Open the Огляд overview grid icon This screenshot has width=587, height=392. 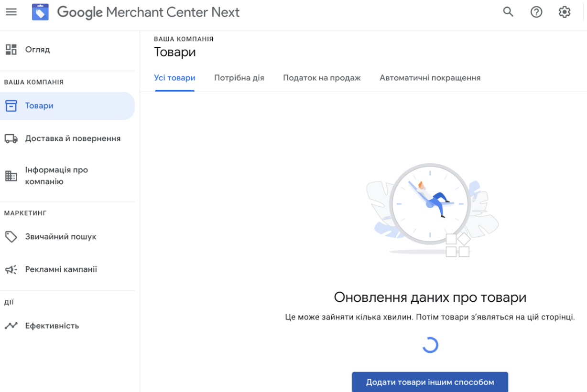click(11, 49)
